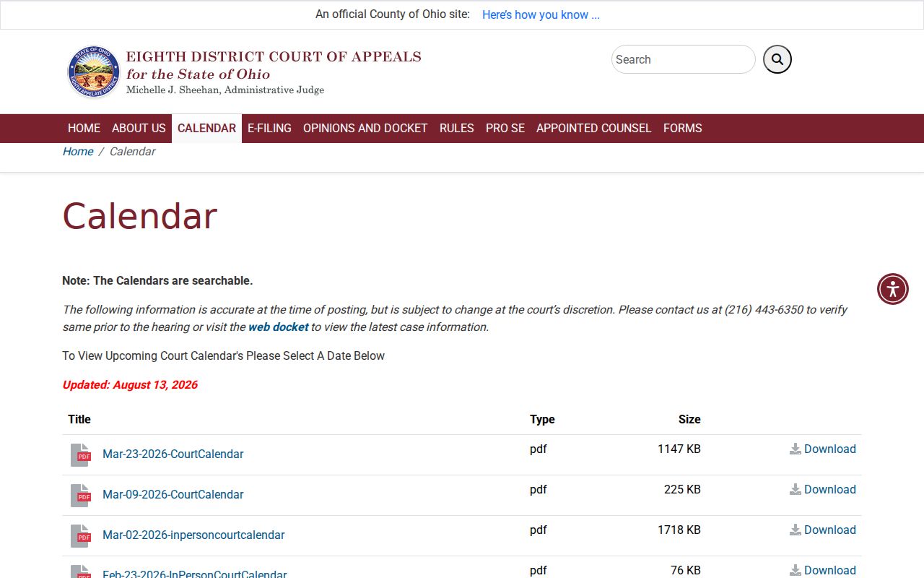
Task: Click the Title column header
Action: pyautogui.click(x=79, y=419)
